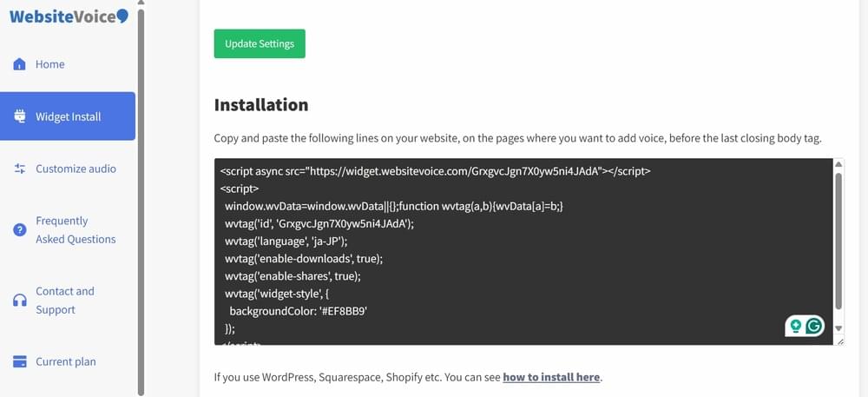Click the script src widget URL line

point(435,171)
